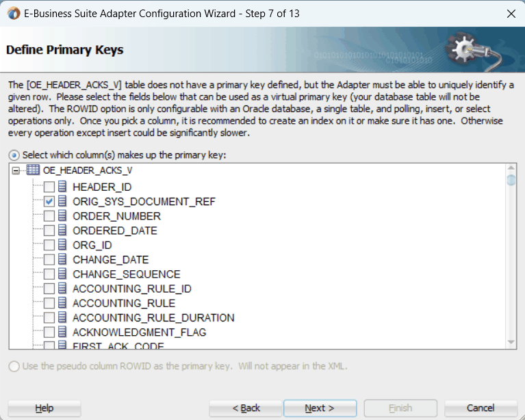Click the column icon beside CHANGE_SEQUENCE
This screenshot has width=525, height=420.
pyautogui.click(x=62, y=274)
